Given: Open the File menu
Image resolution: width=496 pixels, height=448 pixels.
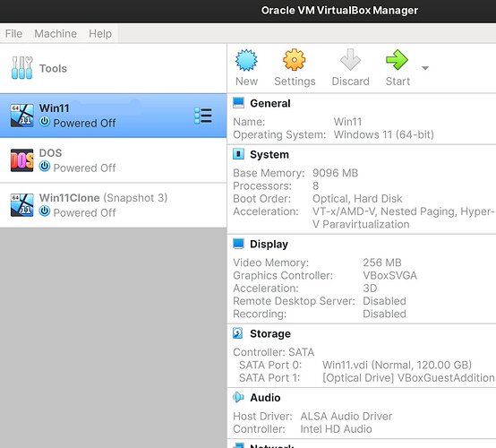Looking at the screenshot, I should pyautogui.click(x=13, y=33).
